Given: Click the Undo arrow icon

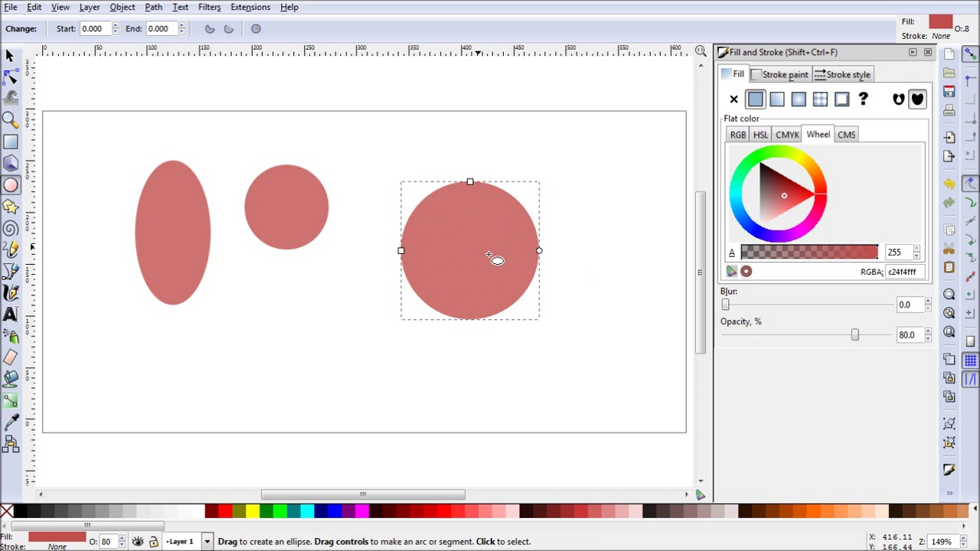Looking at the screenshot, I should pyautogui.click(x=949, y=184).
